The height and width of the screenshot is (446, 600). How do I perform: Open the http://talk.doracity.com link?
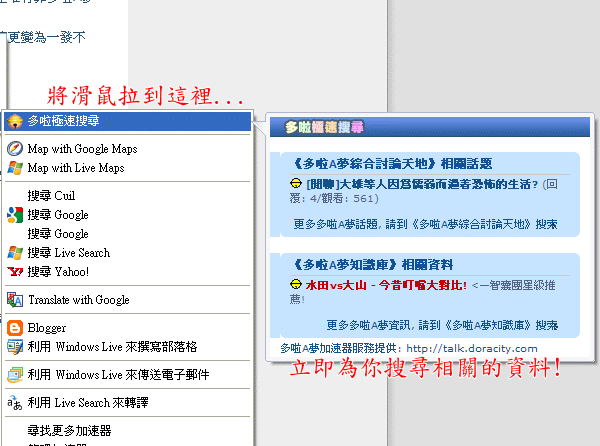click(472, 348)
